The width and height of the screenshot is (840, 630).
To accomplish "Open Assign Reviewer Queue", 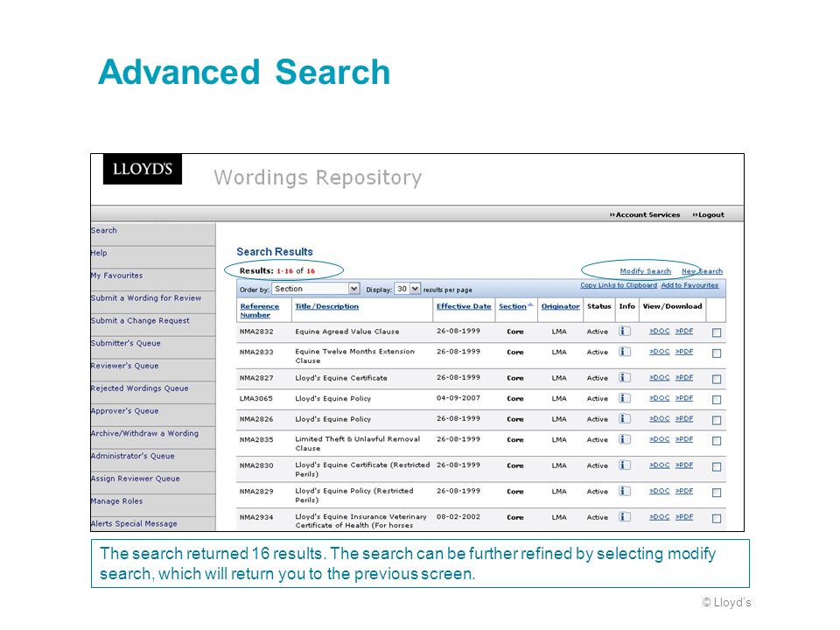I will pyautogui.click(x=136, y=479).
